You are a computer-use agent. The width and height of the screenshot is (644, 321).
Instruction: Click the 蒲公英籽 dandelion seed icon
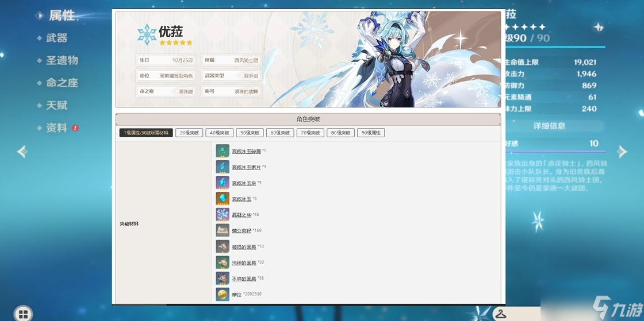pyautogui.click(x=223, y=230)
